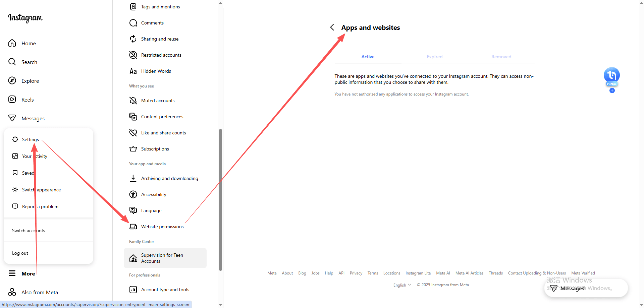Click the 'Family Center' section label
This screenshot has width=644, height=308.
pyautogui.click(x=142, y=242)
